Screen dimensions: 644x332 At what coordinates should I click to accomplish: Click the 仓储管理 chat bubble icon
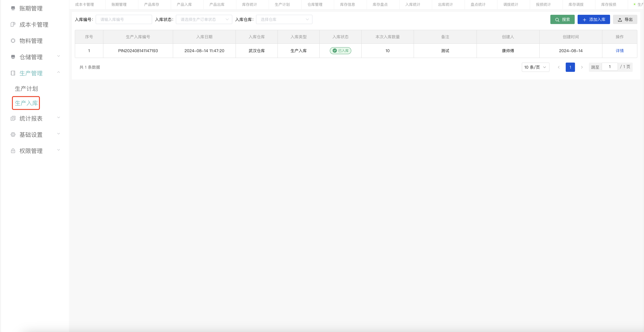pyautogui.click(x=13, y=57)
